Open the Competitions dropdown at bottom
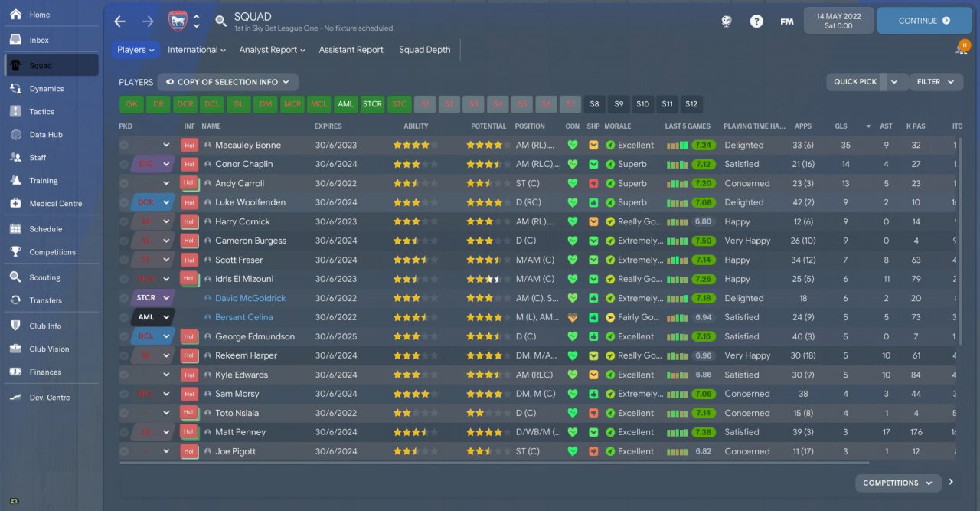Viewport: 980px width, 511px height. tap(898, 483)
